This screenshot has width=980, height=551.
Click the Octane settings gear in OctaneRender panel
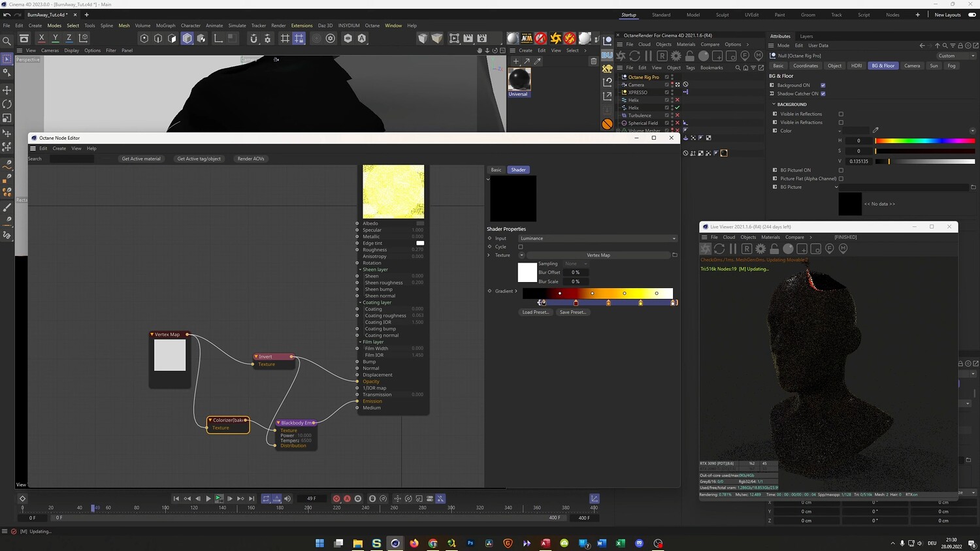pyautogui.click(x=676, y=56)
